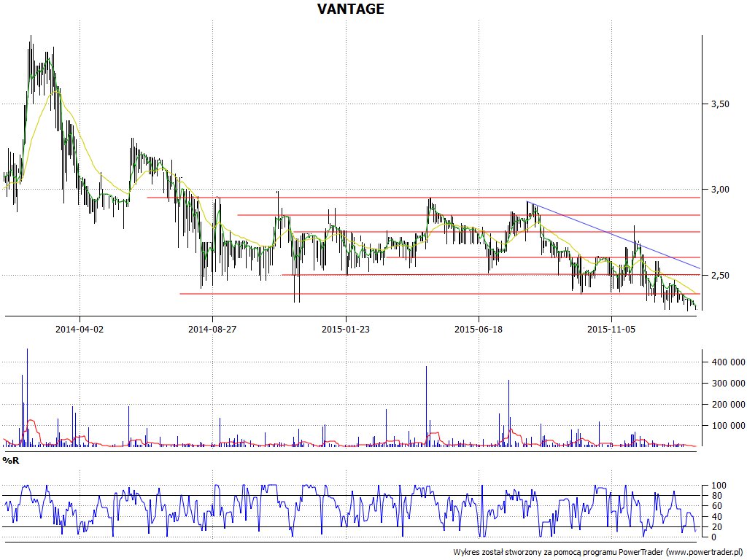Click the 2,50 price axis label
The image size is (747, 560).
coord(720,275)
